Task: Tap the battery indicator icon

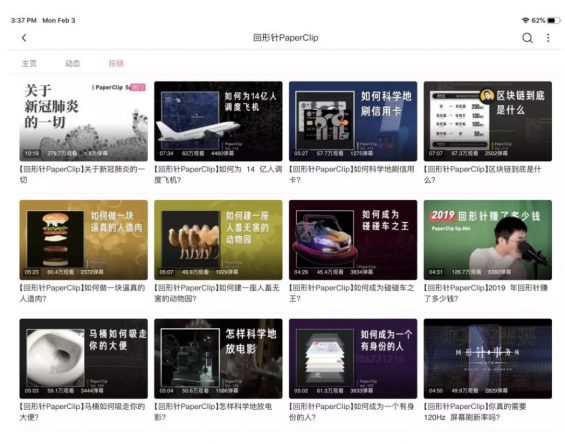Action: coord(553,21)
